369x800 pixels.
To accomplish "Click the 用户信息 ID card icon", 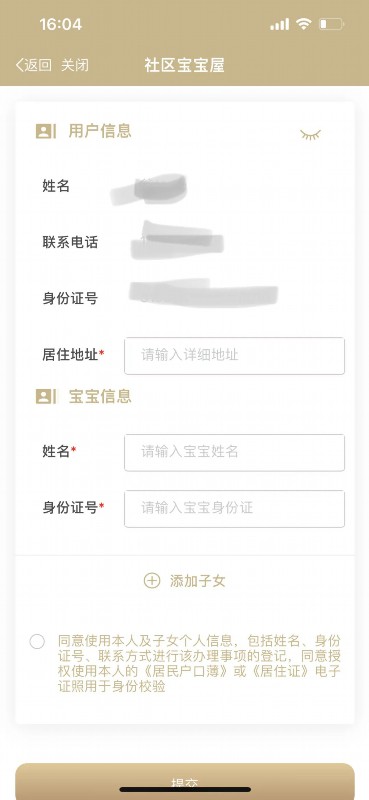I will point(46,132).
